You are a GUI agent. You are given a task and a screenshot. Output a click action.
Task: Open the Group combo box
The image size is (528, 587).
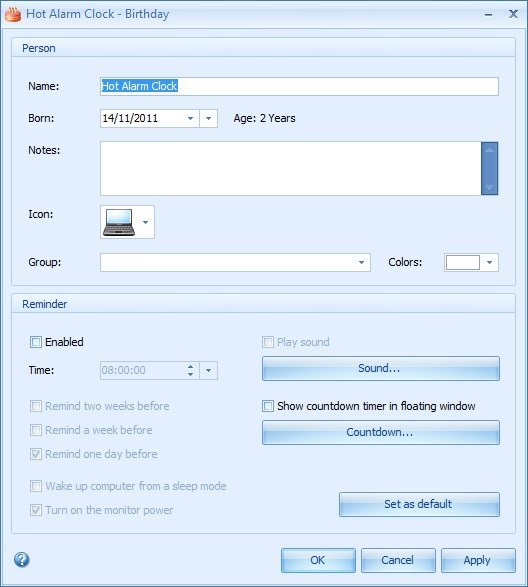coord(235,262)
